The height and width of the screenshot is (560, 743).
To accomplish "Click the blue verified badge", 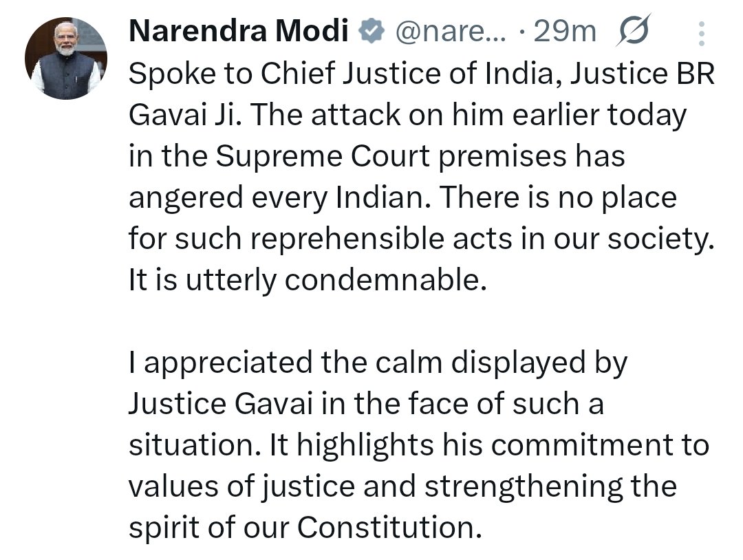I will click(x=372, y=31).
